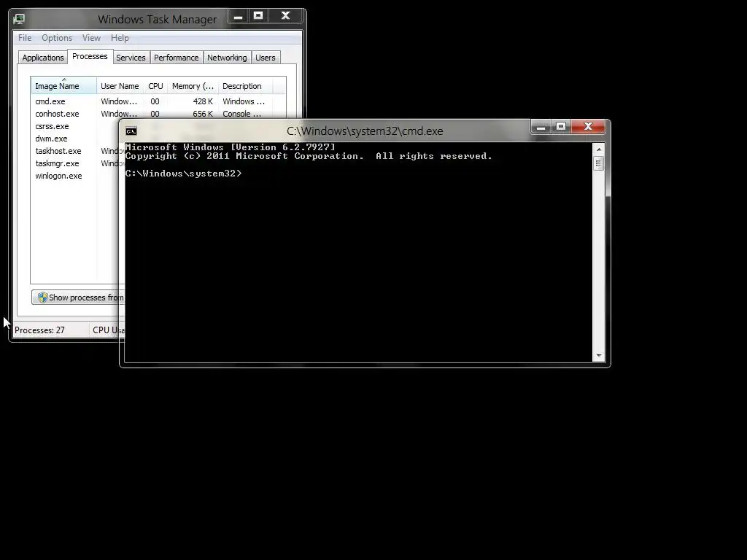Minimize the Task Manager window
This screenshot has width=747, height=560.
click(x=239, y=16)
